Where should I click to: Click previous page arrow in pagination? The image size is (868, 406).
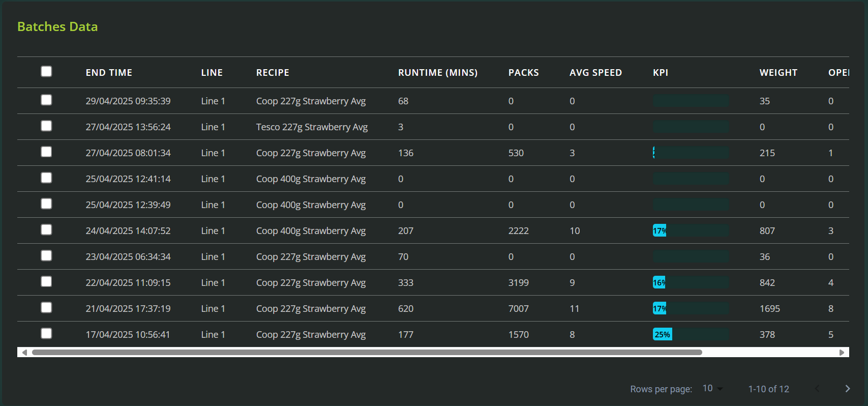[817, 389]
